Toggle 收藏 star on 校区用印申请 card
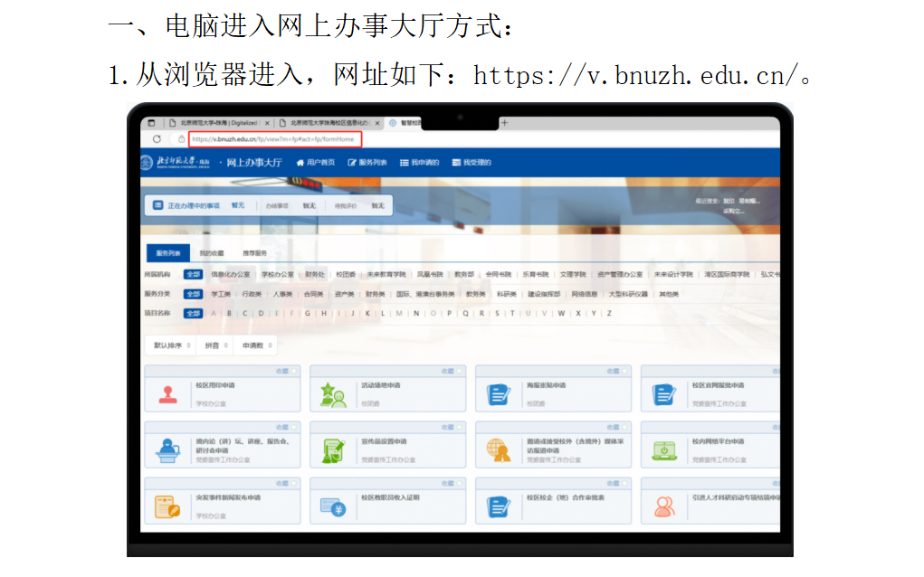The image size is (924, 577). pyautogui.click(x=293, y=372)
